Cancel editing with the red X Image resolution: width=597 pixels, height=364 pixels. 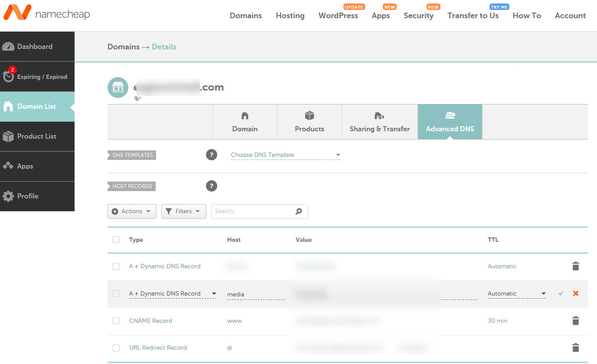click(575, 293)
